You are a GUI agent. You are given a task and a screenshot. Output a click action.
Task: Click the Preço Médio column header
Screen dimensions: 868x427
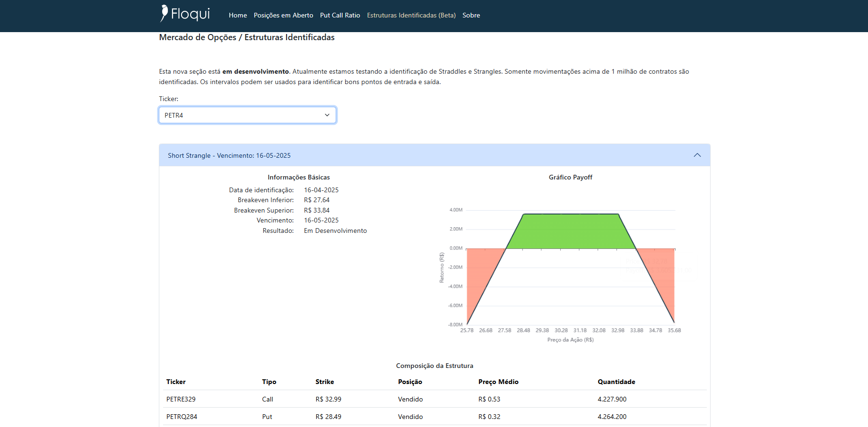(x=498, y=382)
